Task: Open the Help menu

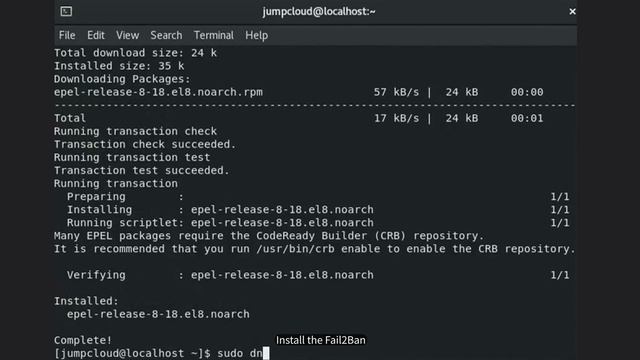Action: point(256,36)
